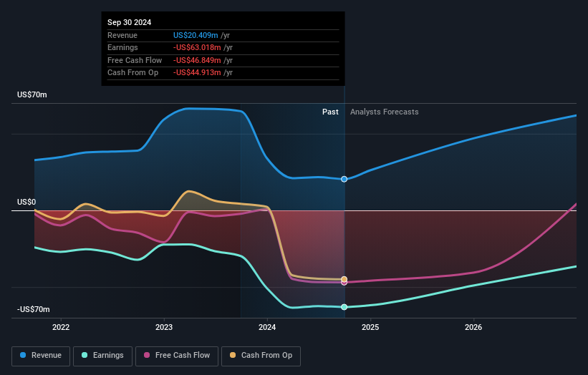Image resolution: width=588 pixels, height=375 pixels.
Task: Click the Sep 30 2024 tooltip date
Action: (x=130, y=22)
